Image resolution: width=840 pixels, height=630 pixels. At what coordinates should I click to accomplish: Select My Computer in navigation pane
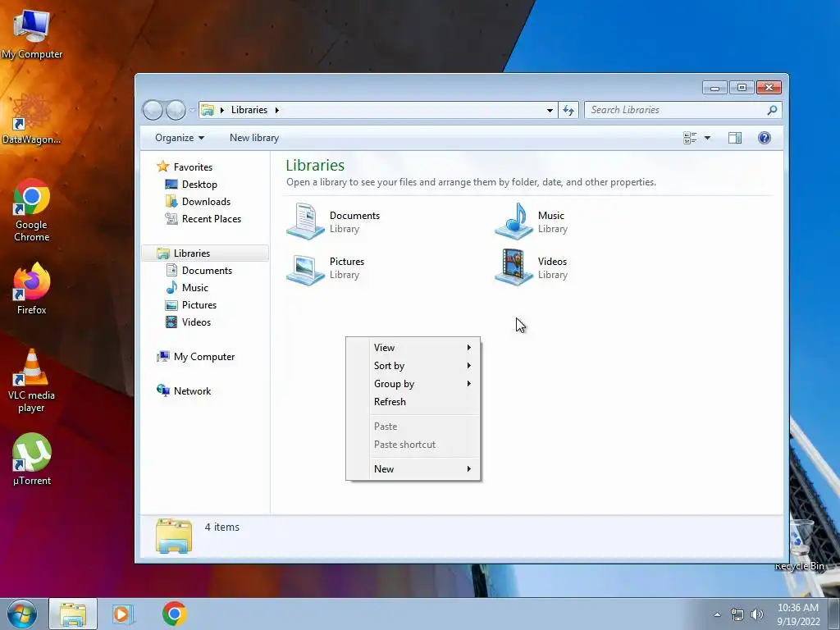click(203, 357)
